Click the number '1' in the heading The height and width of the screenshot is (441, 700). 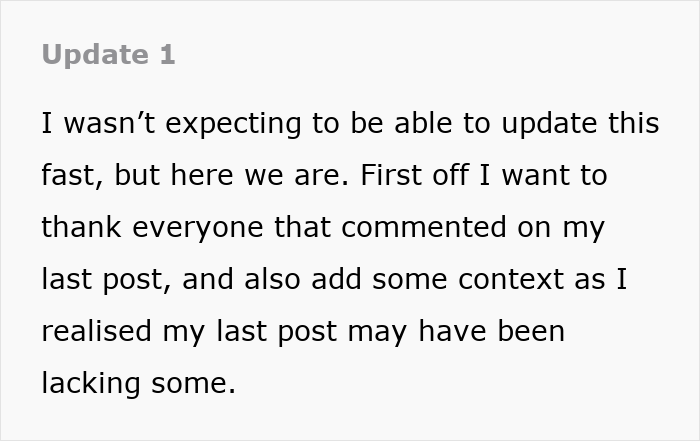tap(167, 55)
